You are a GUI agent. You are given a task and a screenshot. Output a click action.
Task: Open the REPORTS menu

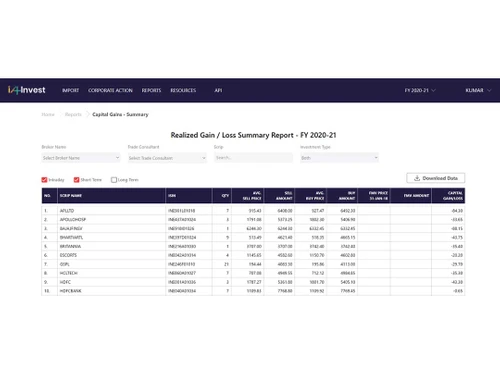(x=151, y=90)
